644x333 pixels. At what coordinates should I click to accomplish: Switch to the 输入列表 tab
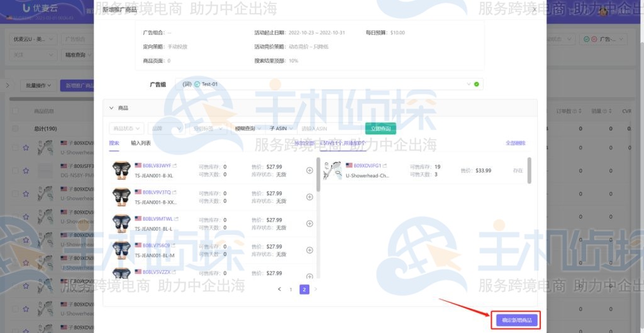141,143
